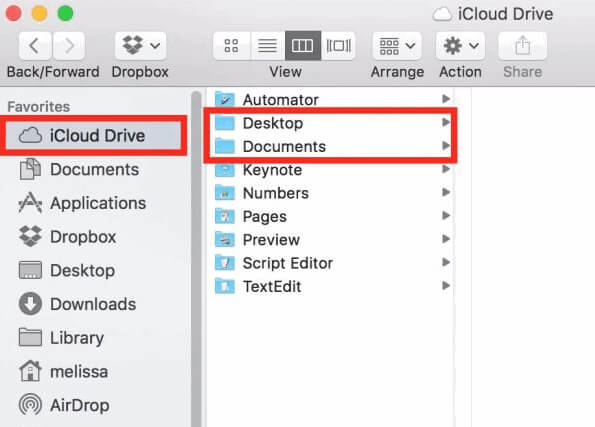Open Downloads in the sidebar

coord(94,304)
